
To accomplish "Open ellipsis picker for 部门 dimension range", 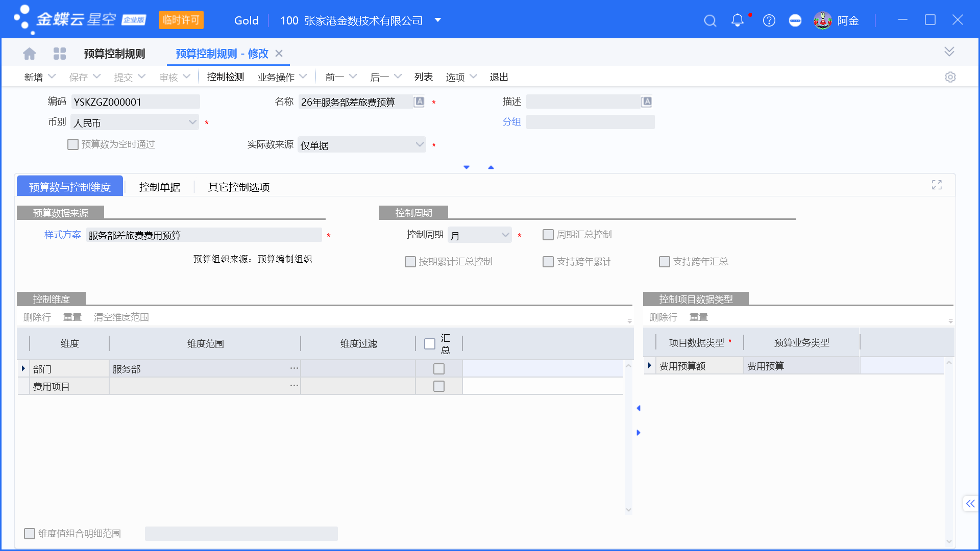I will (x=294, y=368).
